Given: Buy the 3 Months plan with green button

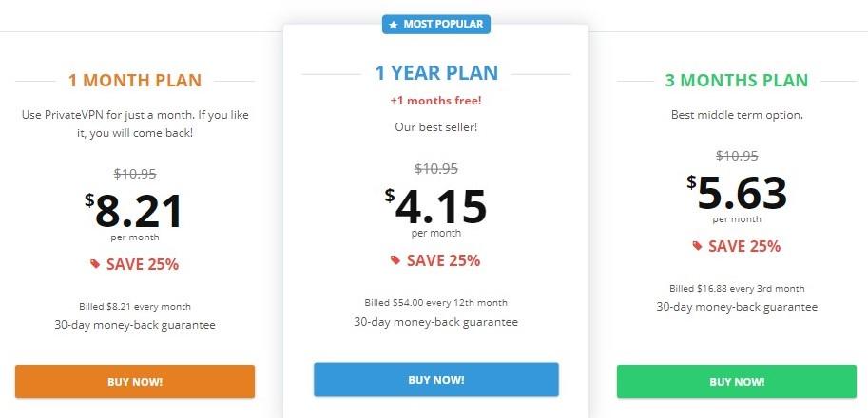Looking at the screenshot, I should 737,382.
